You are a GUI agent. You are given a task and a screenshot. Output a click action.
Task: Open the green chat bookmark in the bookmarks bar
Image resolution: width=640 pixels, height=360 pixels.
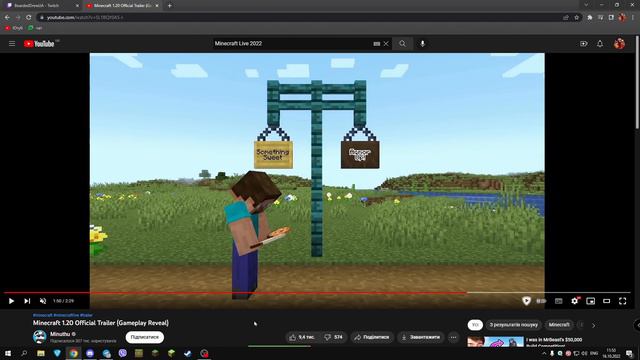coord(35,28)
